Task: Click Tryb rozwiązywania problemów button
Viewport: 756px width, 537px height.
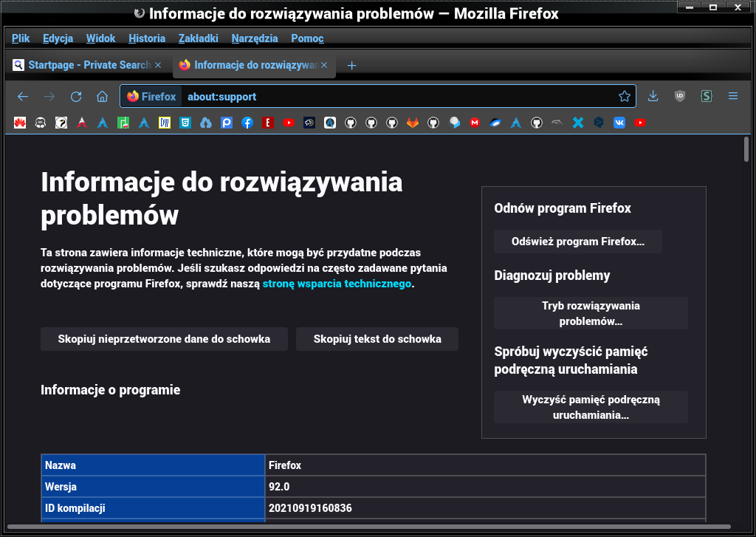Action: point(591,314)
